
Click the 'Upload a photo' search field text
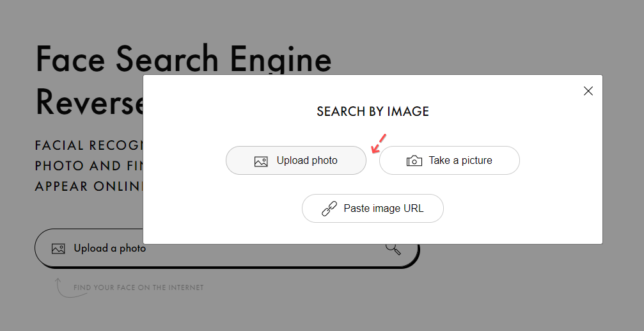pos(109,248)
